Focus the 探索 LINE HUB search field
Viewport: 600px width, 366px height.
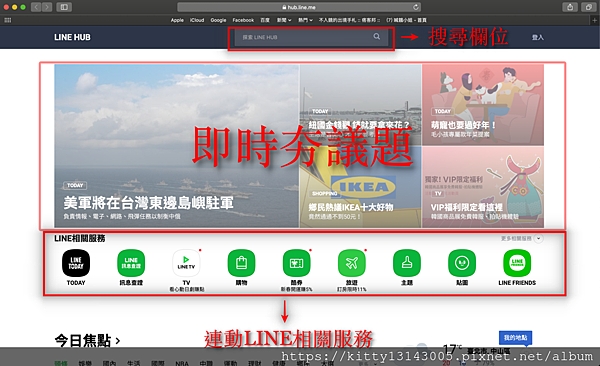pyautogui.click(x=311, y=37)
